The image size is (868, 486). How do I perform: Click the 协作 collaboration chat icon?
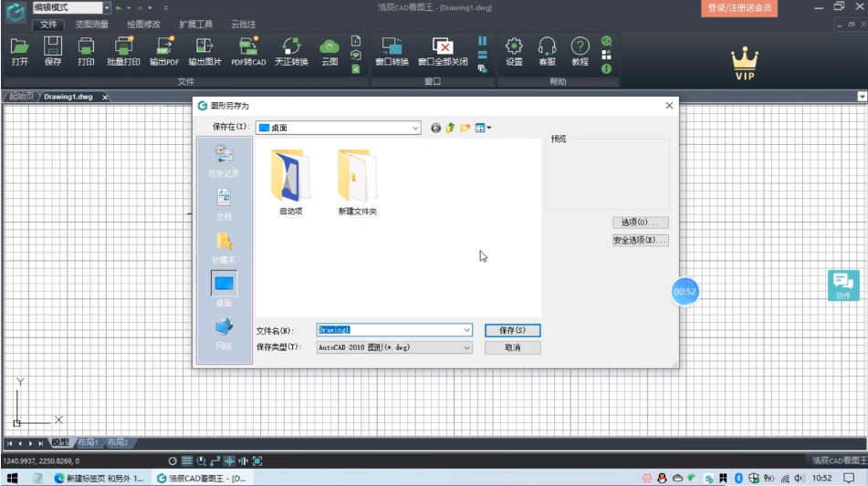pyautogui.click(x=843, y=285)
